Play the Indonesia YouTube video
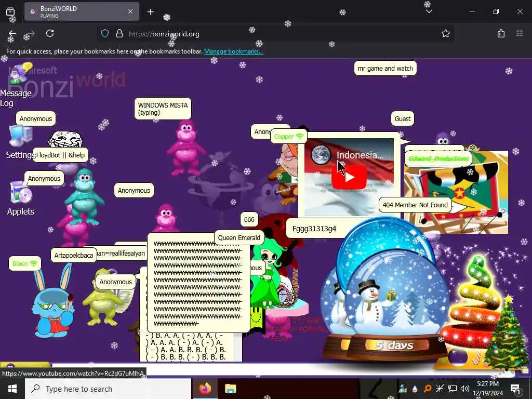Viewport: 532px width, 399px height. pos(349,178)
